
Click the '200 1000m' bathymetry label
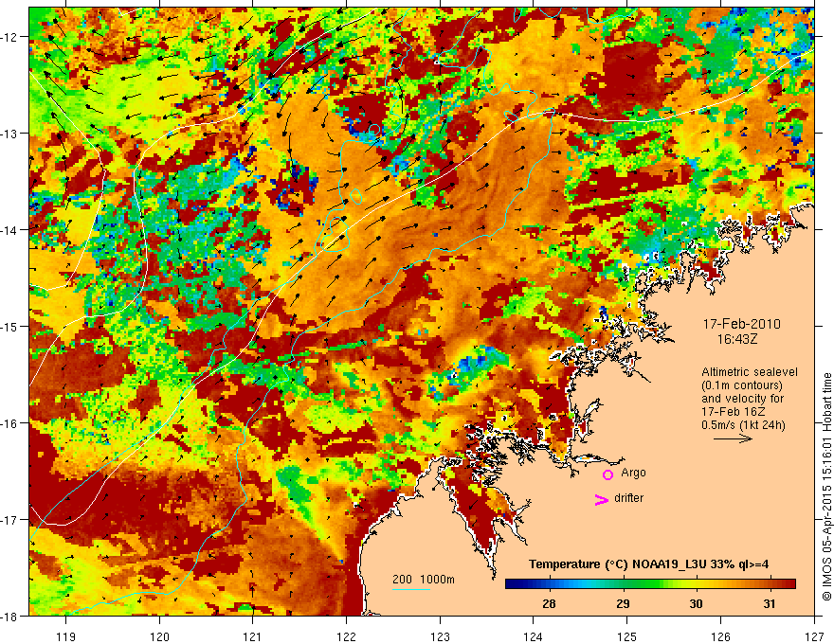[424, 580]
